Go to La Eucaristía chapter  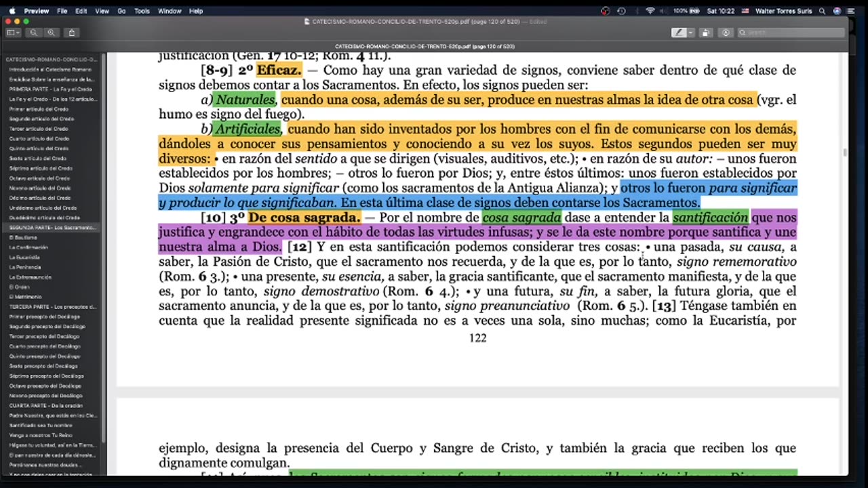click(x=25, y=257)
